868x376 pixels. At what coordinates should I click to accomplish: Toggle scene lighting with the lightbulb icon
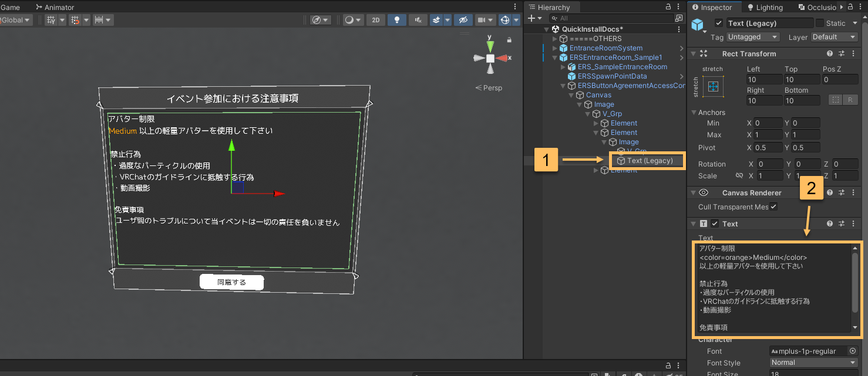coord(397,20)
